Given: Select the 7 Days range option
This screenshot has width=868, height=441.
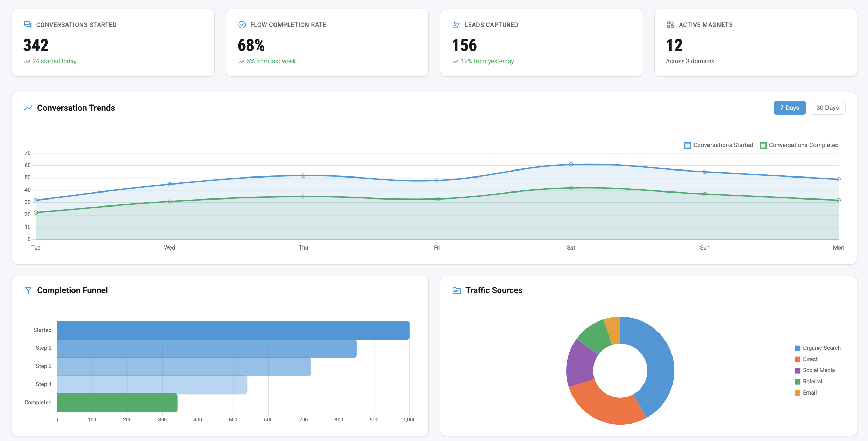Looking at the screenshot, I should [x=789, y=108].
